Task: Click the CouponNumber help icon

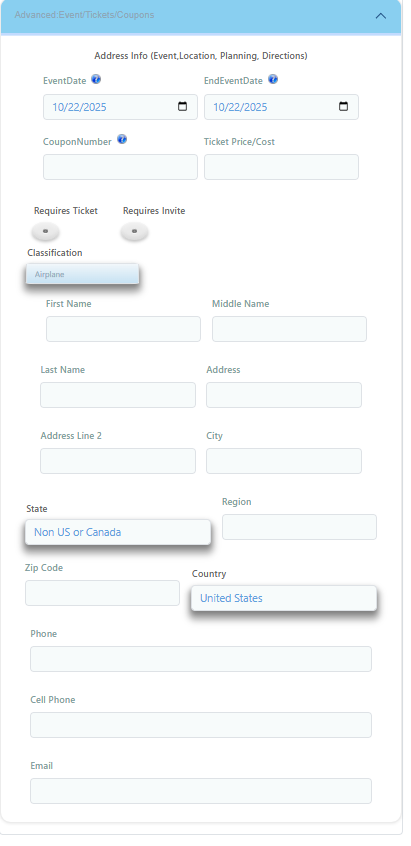Action: tap(122, 139)
